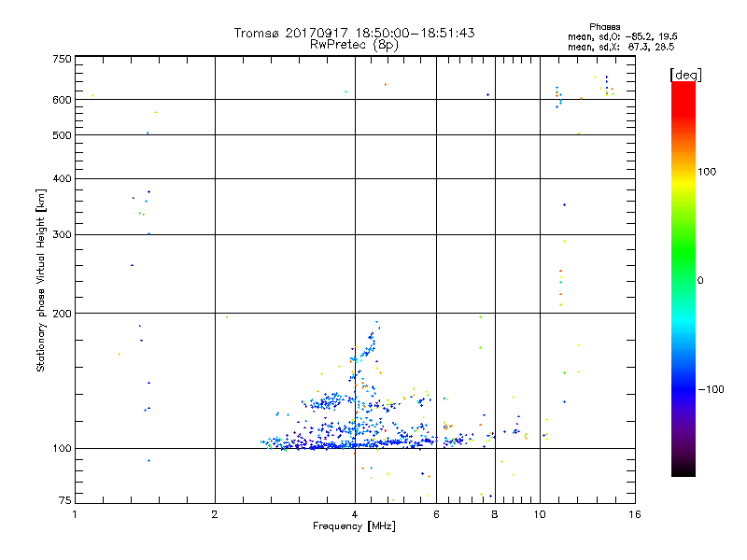Viewport: 747px width, 560px height.
Task: Click the 'Frequency [MHz]' axis title
Action: [354, 526]
